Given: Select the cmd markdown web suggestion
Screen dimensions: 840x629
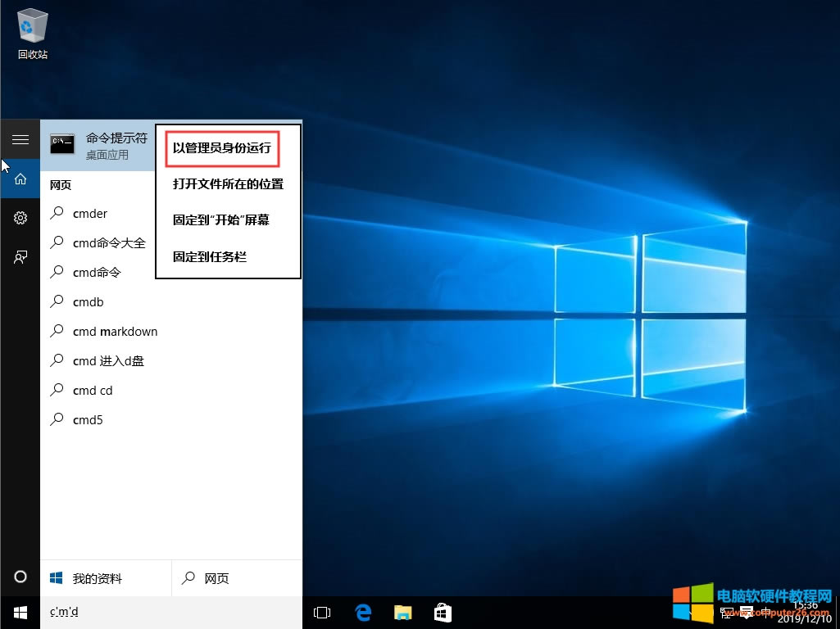Looking at the screenshot, I should pos(115,332).
